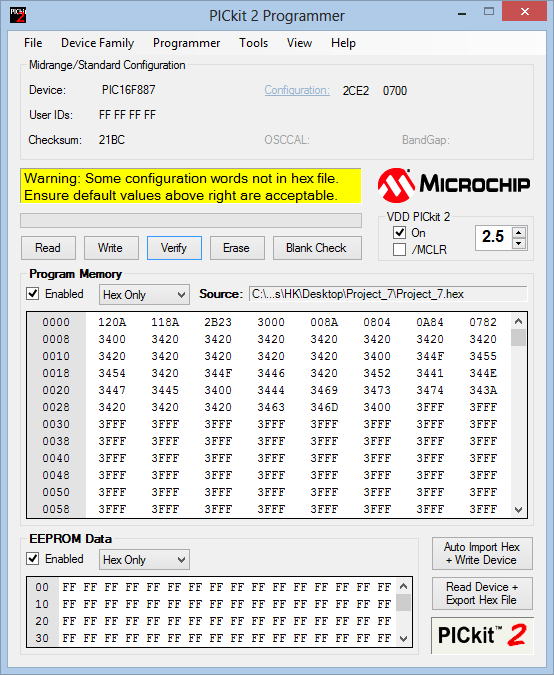Viewport: 554px width, 676px height.
Task: Click configuration word 0700
Action: [395, 91]
